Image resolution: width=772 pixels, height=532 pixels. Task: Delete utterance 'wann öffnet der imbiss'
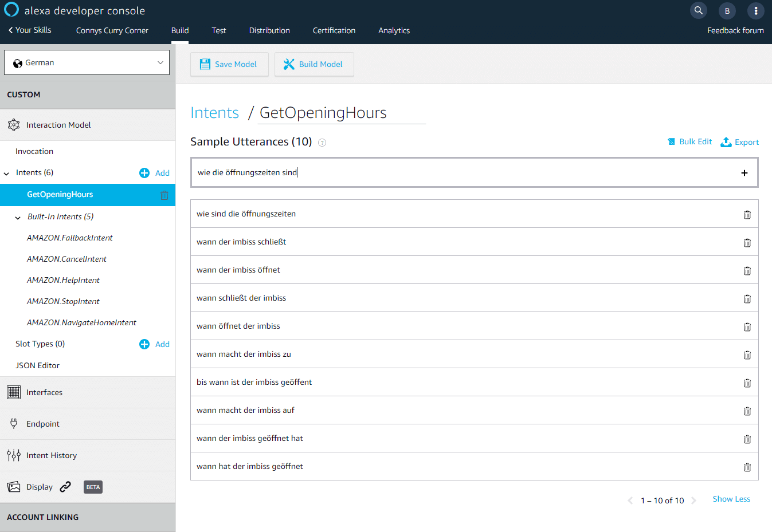[x=747, y=327]
